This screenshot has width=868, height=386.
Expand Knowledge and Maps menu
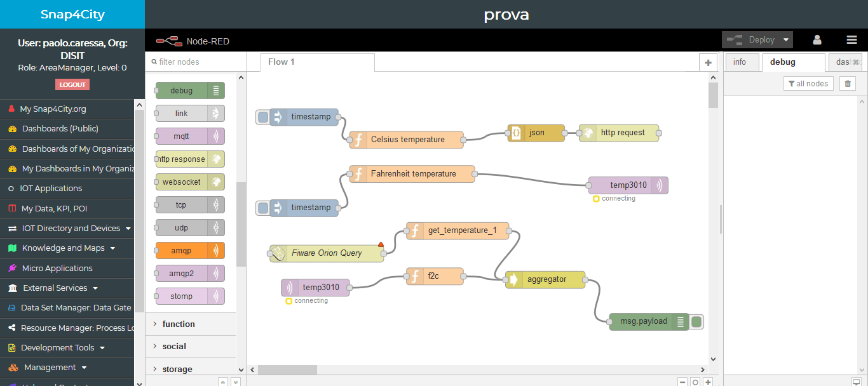click(x=67, y=248)
